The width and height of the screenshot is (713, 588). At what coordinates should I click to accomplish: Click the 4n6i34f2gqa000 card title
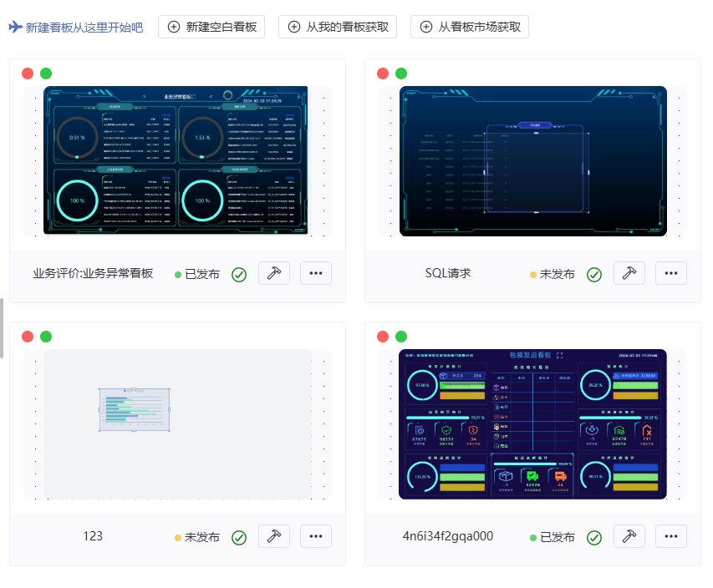[448, 536]
